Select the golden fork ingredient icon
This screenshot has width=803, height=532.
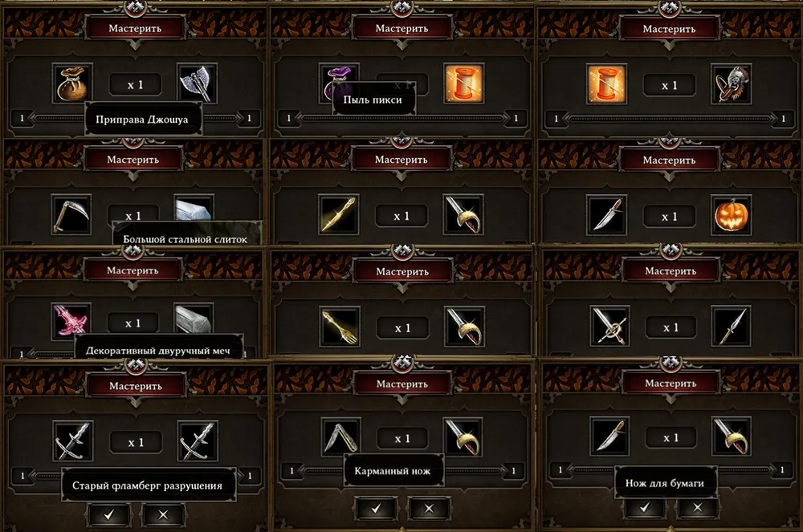point(340,327)
